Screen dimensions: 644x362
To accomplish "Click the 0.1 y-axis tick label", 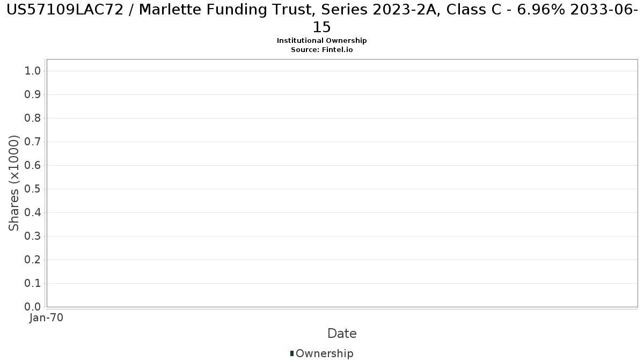I will click(33, 283).
